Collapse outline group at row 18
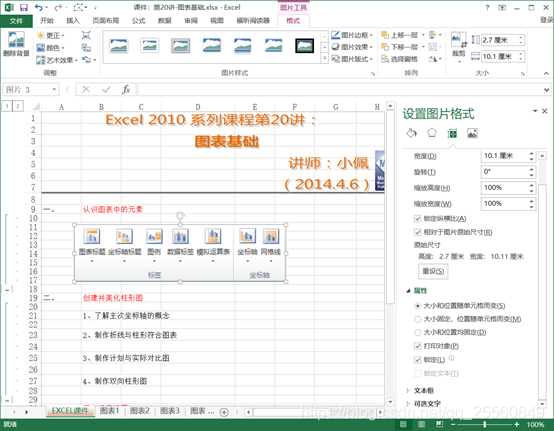554x431 pixels. [7, 290]
